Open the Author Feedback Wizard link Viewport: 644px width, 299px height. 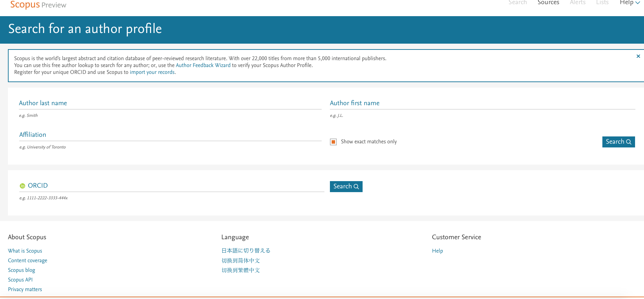click(203, 65)
